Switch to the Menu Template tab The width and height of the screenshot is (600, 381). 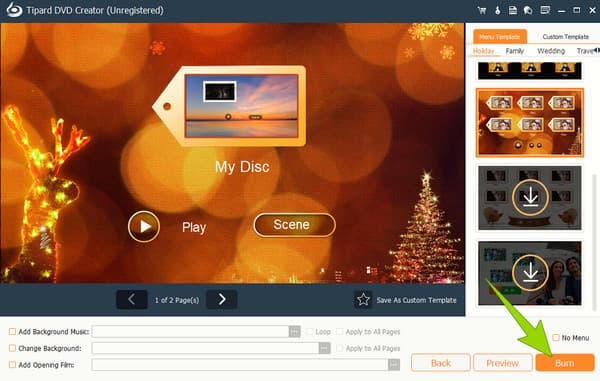tap(500, 37)
